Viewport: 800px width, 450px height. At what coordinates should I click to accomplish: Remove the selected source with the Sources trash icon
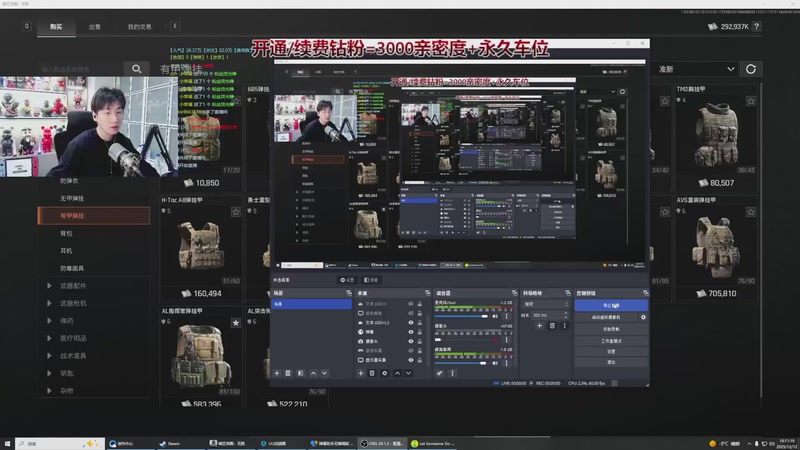pos(372,373)
